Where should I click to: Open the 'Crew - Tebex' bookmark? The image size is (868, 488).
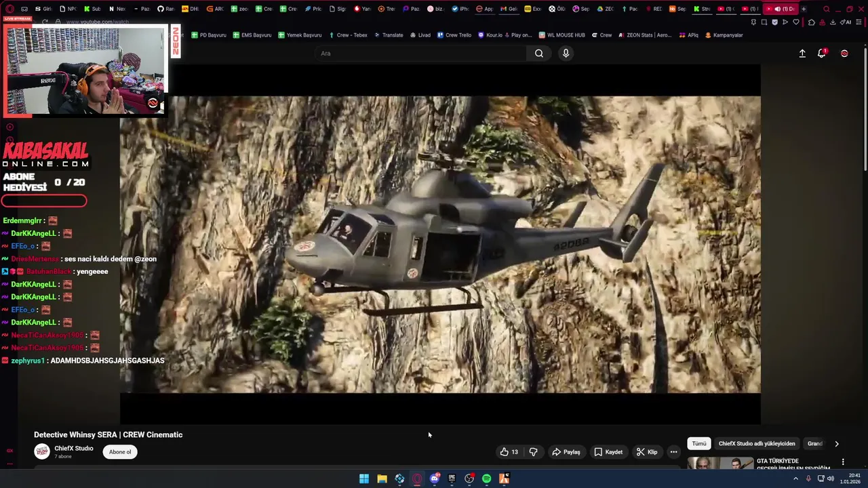[x=348, y=35]
